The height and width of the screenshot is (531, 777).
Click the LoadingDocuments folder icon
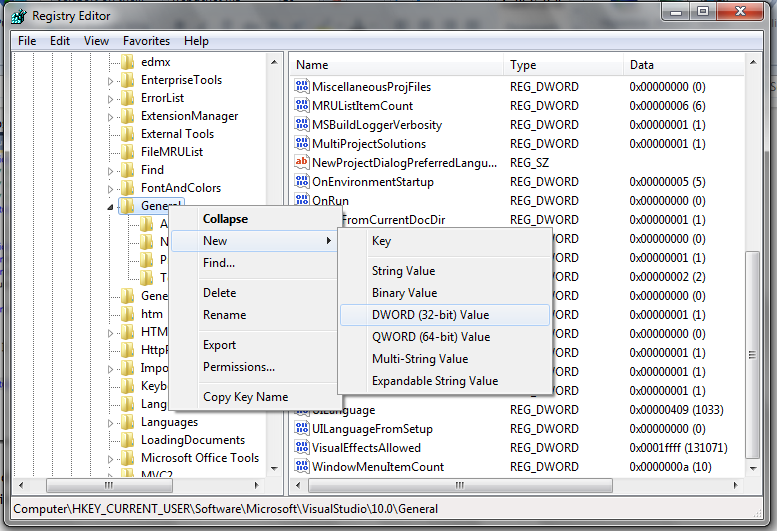point(128,440)
